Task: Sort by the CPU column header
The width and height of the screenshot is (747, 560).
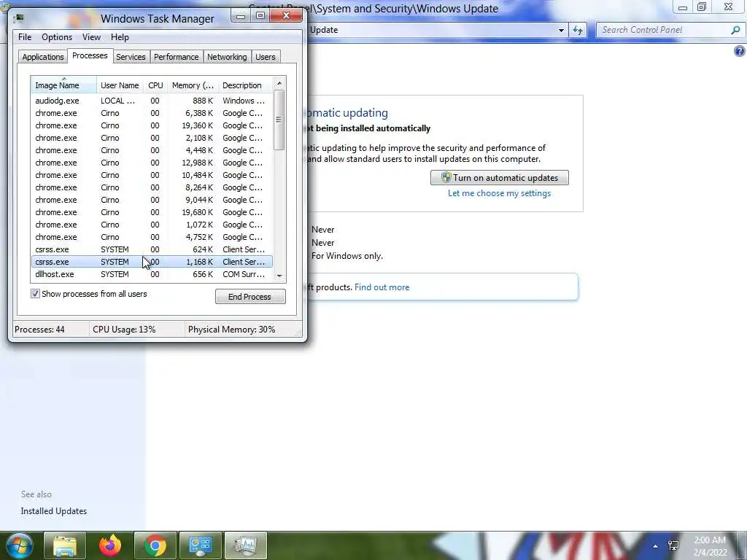Action: tap(155, 85)
